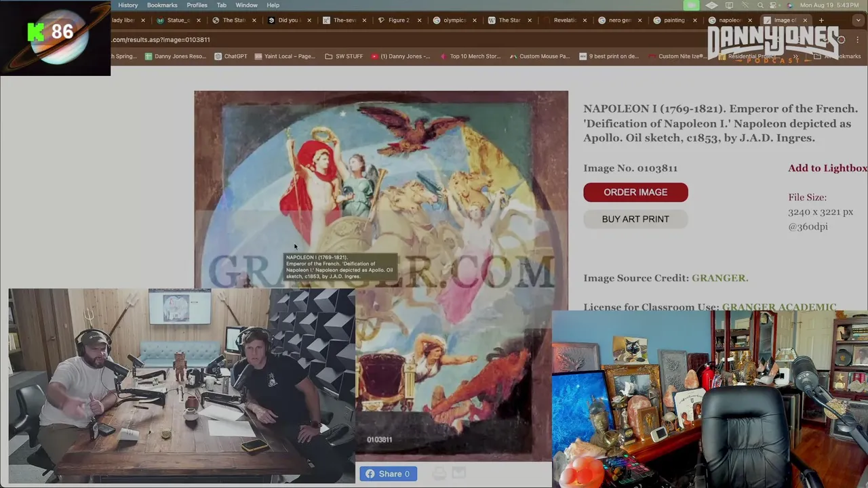Open a new tab with the plus icon
The image size is (868, 488).
[821, 20]
